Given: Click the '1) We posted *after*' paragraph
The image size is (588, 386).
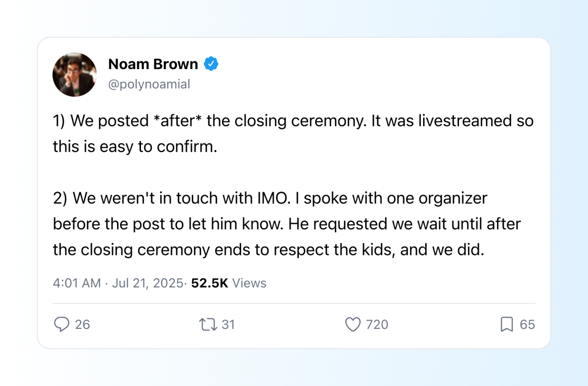Looking at the screenshot, I should pos(293,133).
